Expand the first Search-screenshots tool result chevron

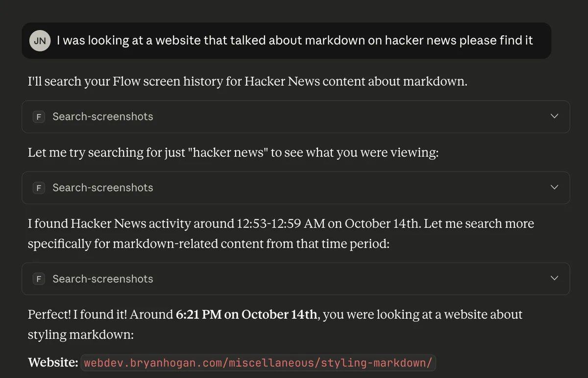point(554,117)
